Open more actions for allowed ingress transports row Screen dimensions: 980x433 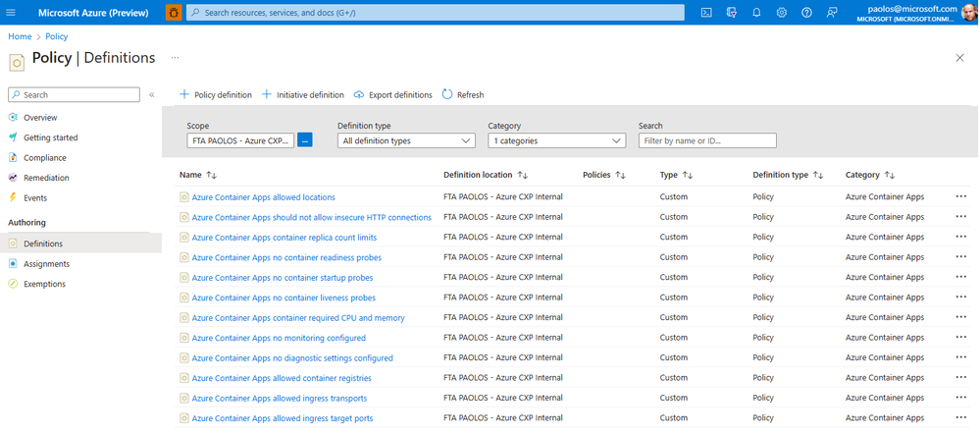click(x=960, y=398)
